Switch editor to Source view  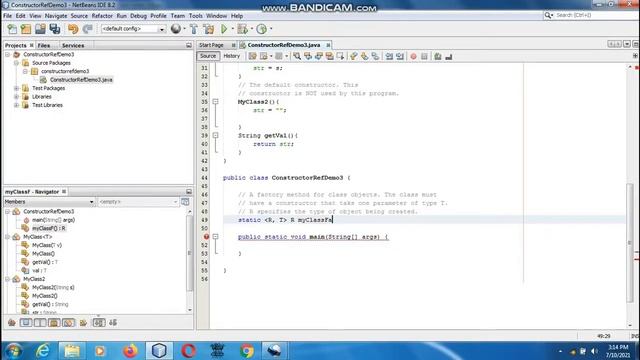click(x=208, y=56)
